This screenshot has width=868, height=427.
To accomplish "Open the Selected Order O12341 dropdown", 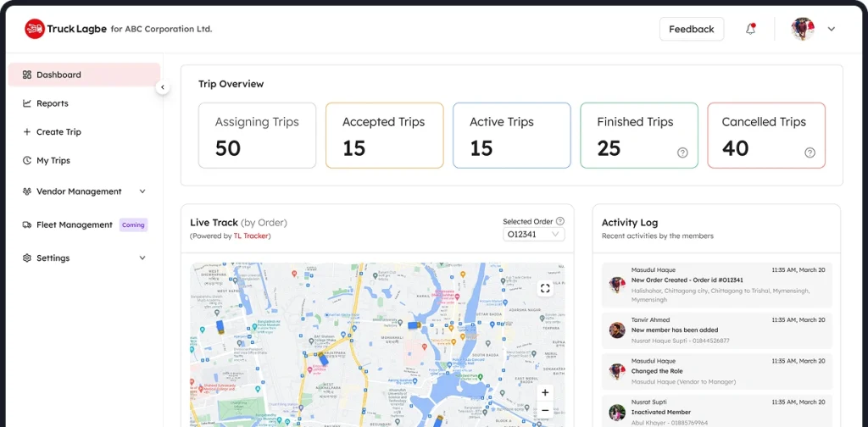I will (x=533, y=235).
